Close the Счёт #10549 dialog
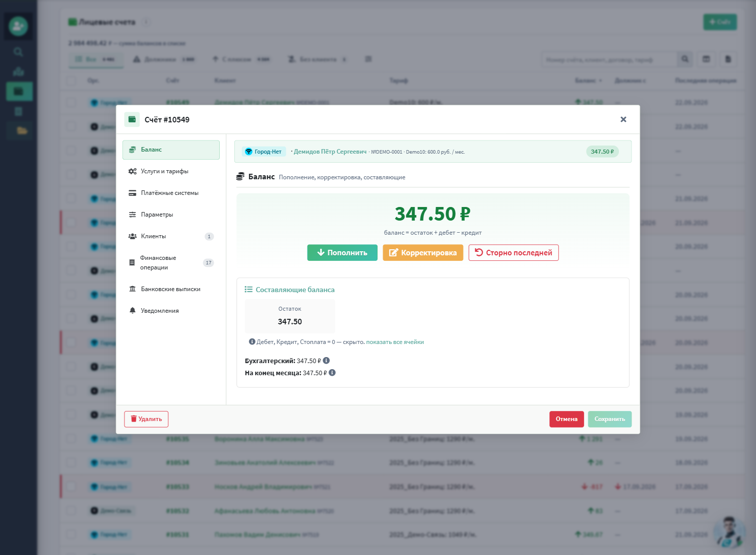This screenshot has width=756, height=555. (623, 119)
